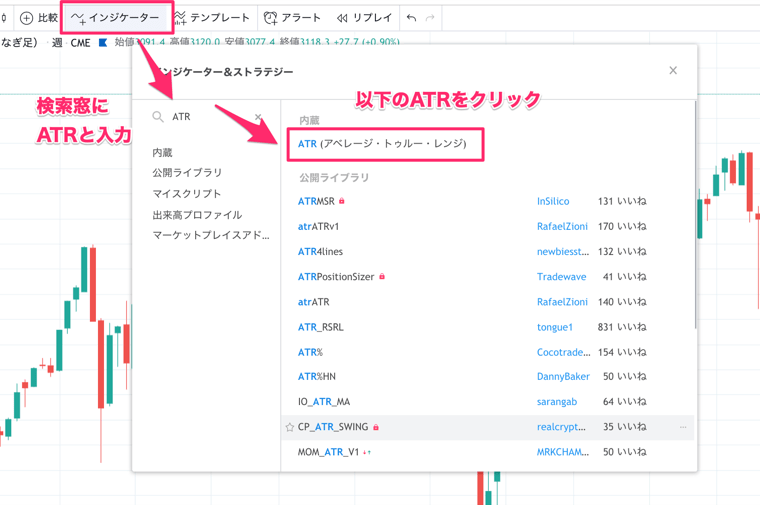Select the ATR%HN indicator
The width and height of the screenshot is (760, 505).
(x=317, y=377)
